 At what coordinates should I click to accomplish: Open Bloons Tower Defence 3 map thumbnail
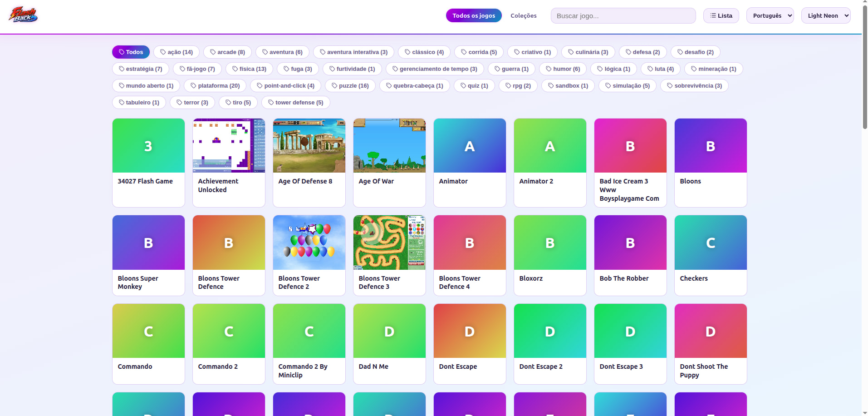(389, 243)
